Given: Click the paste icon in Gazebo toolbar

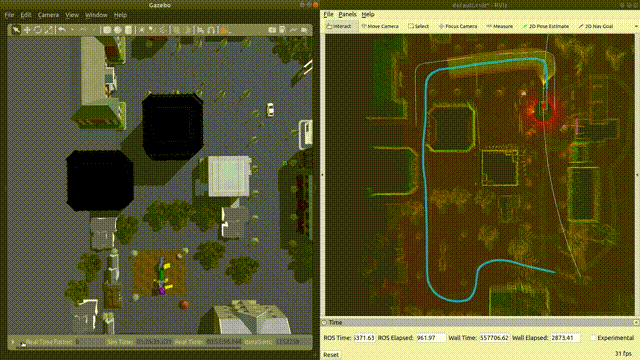Looking at the screenshot, I should tap(187, 30).
